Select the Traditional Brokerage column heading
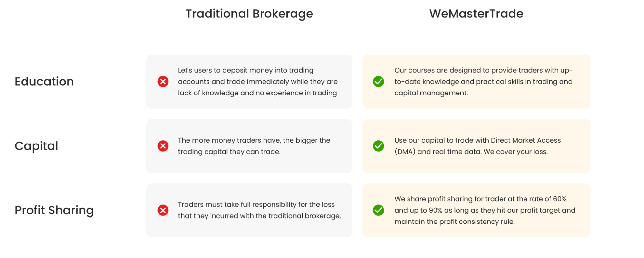 point(249,14)
